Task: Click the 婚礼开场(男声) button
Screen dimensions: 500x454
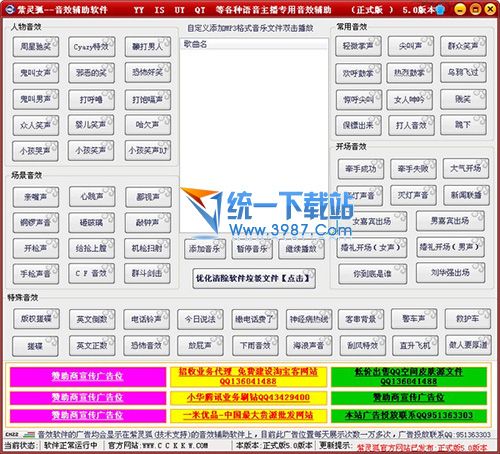Action: coord(450,247)
